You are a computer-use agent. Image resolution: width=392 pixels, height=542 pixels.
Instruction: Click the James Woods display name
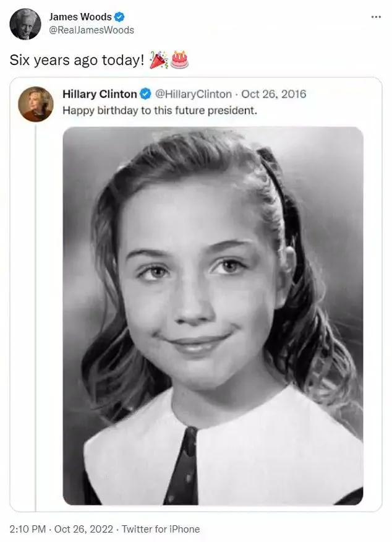(x=80, y=17)
